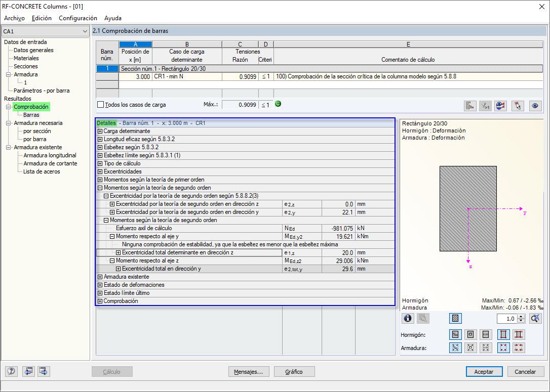550x392 pixels.
Task: Collapse 'Momentos según la teoría de segundo orden' top row
Action: [x=100, y=188]
